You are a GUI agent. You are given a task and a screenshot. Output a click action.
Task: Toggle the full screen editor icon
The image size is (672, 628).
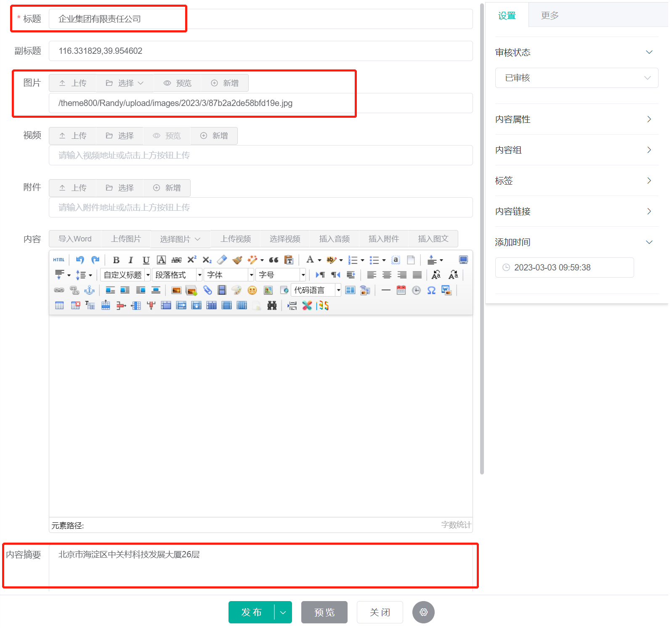point(463,260)
